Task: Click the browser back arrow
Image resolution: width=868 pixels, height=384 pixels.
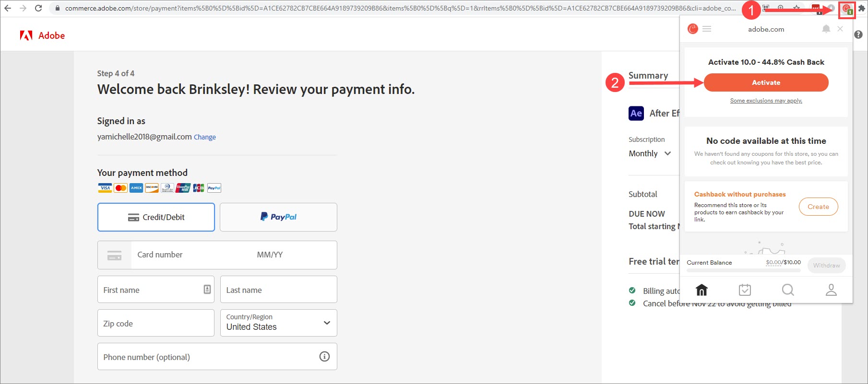Action: [x=8, y=8]
